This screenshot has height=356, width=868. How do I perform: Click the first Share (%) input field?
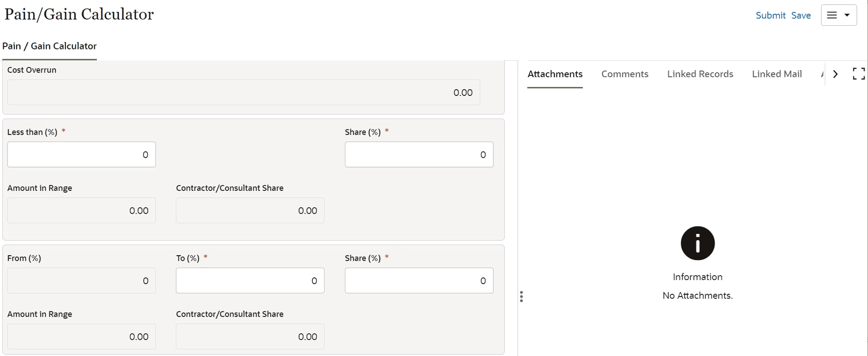point(419,155)
